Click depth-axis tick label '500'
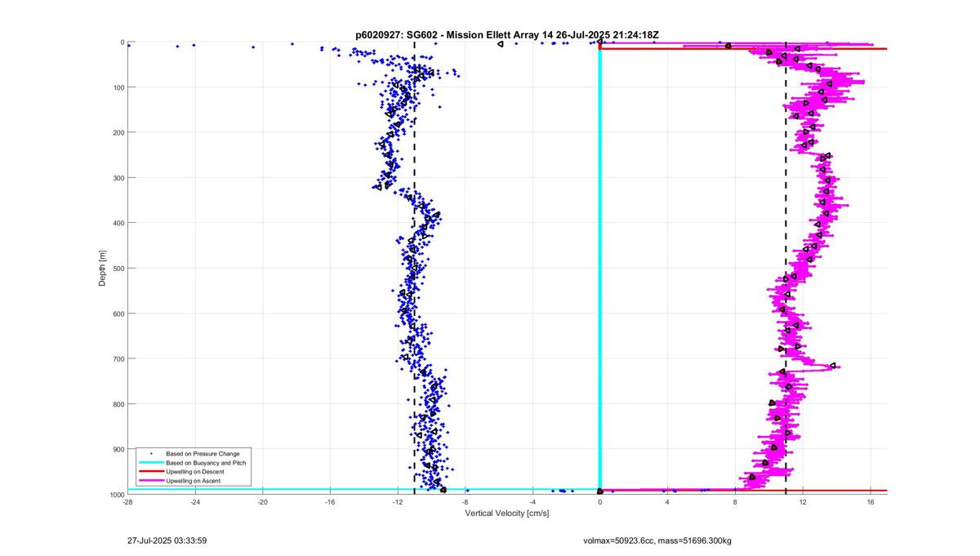This screenshot has height=556, width=980. (118, 269)
